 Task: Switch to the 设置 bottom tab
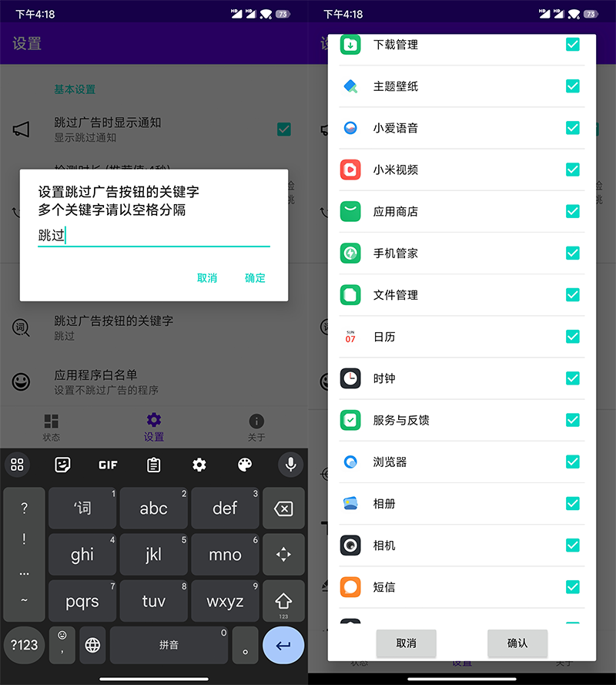point(154,428)
